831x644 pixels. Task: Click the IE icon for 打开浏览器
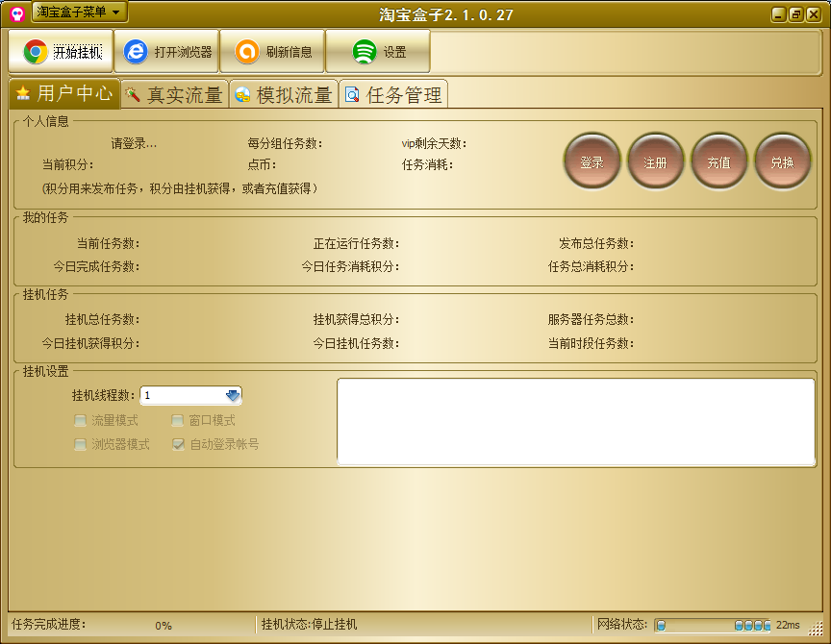tap(137, 52)
